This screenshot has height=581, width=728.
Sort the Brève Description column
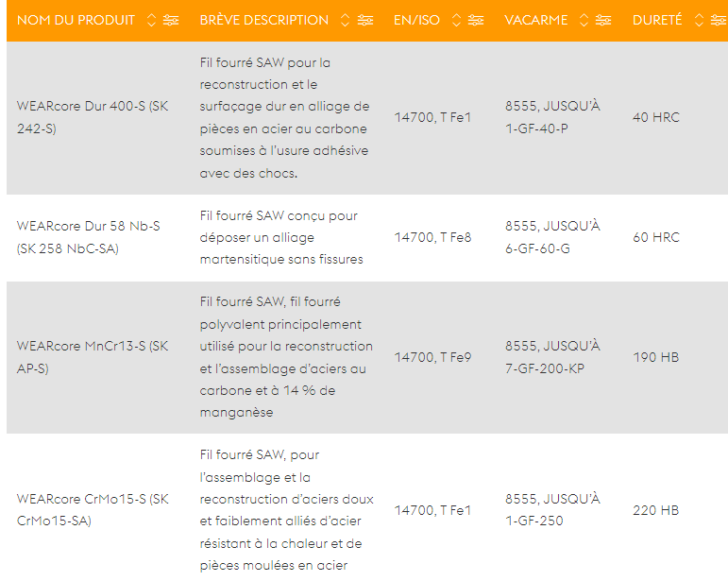[x=346, y=20]
